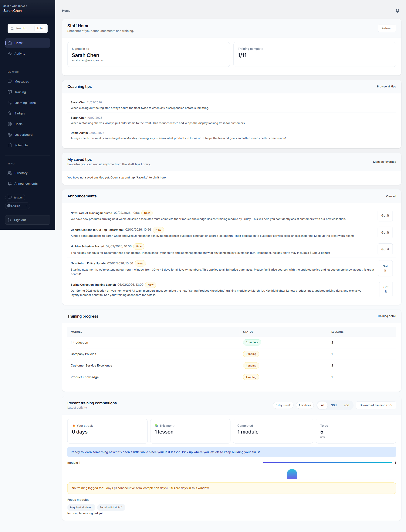Open the English language dropdown
Viewport: 406px width, 532px height.
pos(17,206)
